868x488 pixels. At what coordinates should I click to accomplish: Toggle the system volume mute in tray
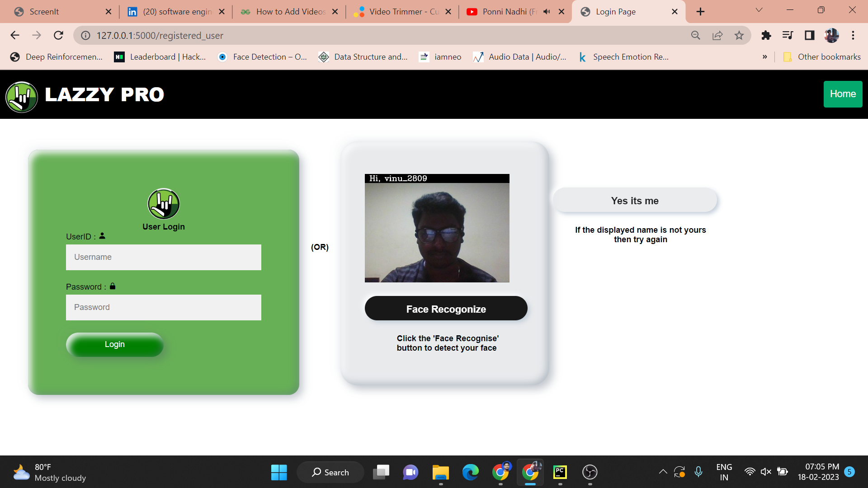pyautogui.click(x=766, y=471)
